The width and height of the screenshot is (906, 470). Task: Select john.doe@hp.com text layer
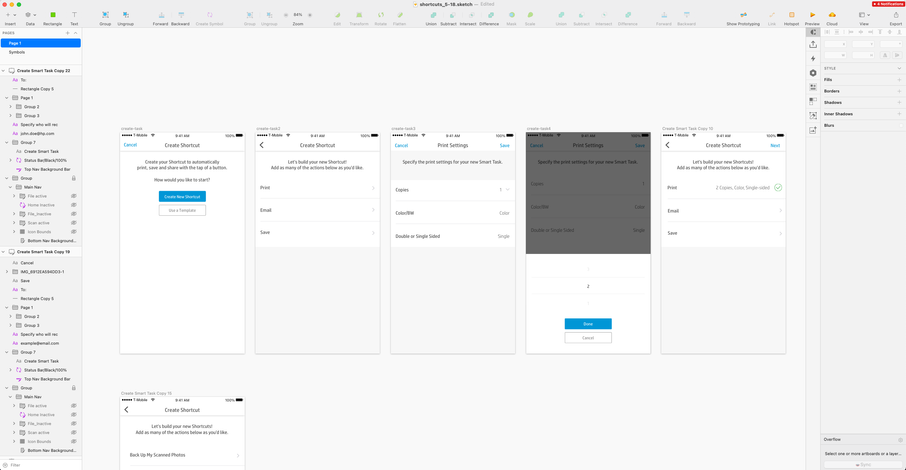pyautogui.click(x=37, y=134)
